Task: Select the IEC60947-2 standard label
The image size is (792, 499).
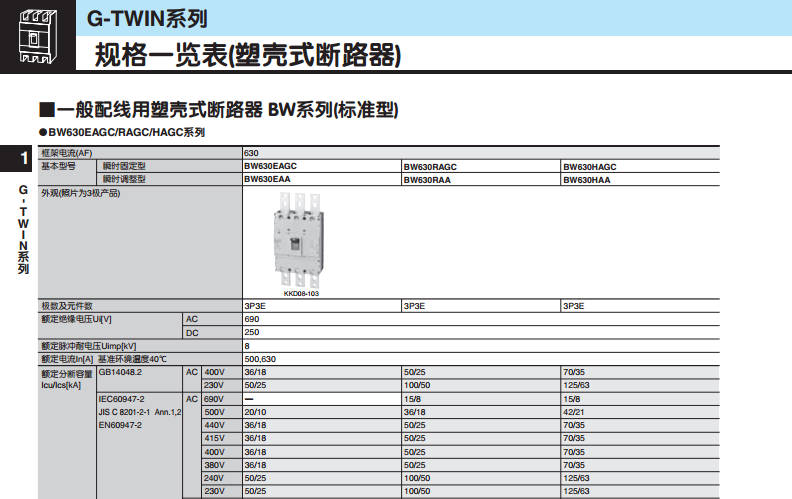Action: 121,398
